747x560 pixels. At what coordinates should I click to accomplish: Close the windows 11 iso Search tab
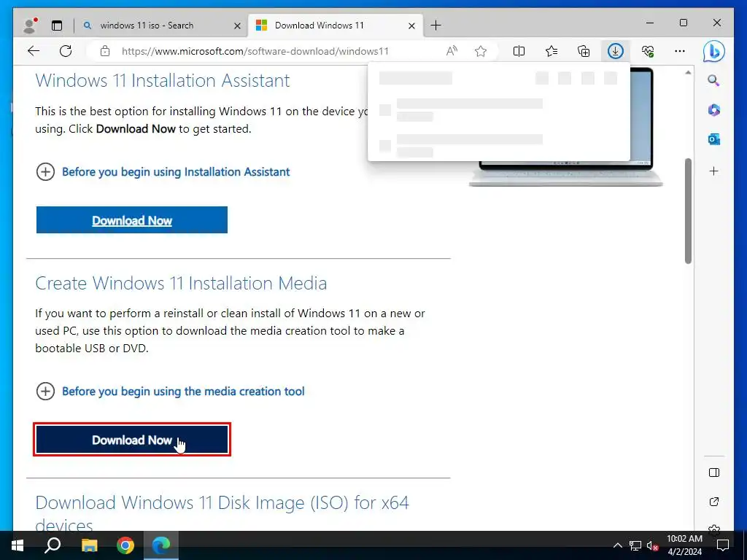[x=237, y=26]
